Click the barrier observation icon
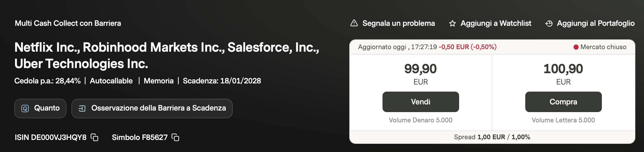The width and height of the screenshot is (644, 152). 82,108
